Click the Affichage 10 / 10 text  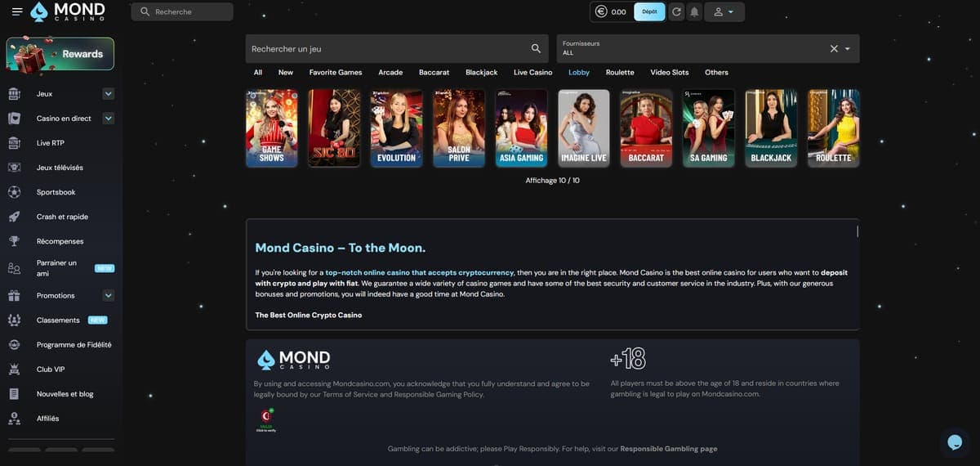pyautogui.click(x=553, y=181)
